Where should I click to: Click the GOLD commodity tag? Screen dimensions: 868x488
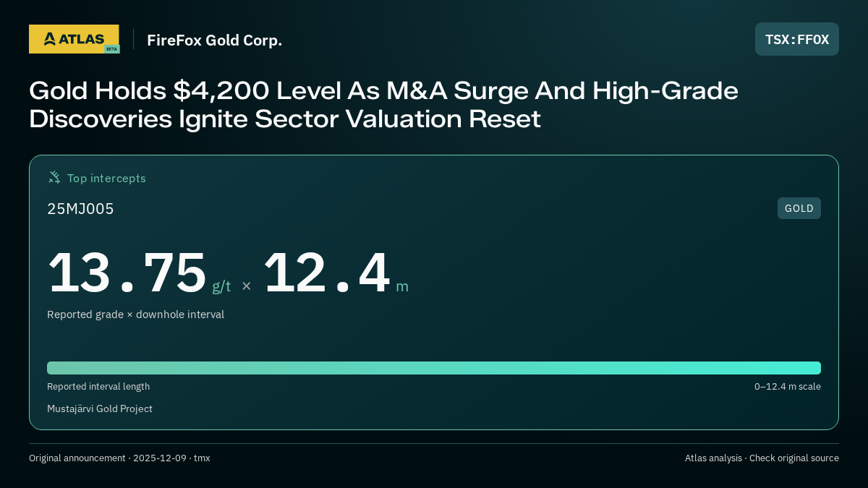coord(799,208)
